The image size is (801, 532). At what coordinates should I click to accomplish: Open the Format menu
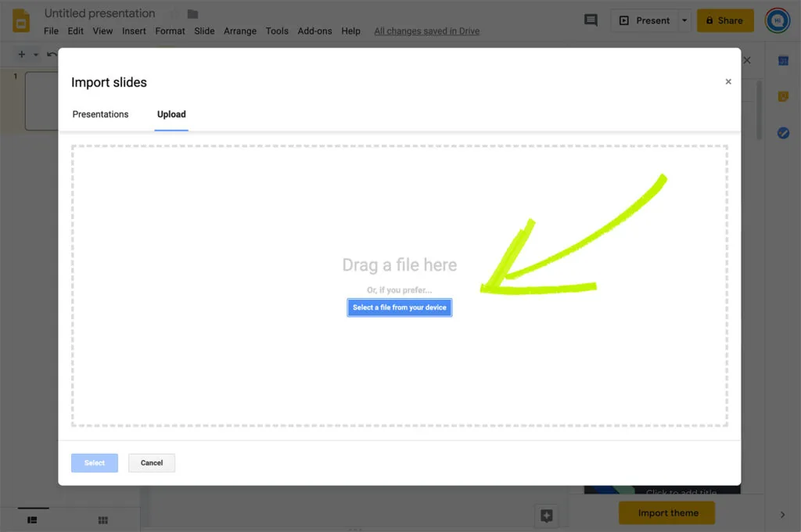tap(170, 31)
